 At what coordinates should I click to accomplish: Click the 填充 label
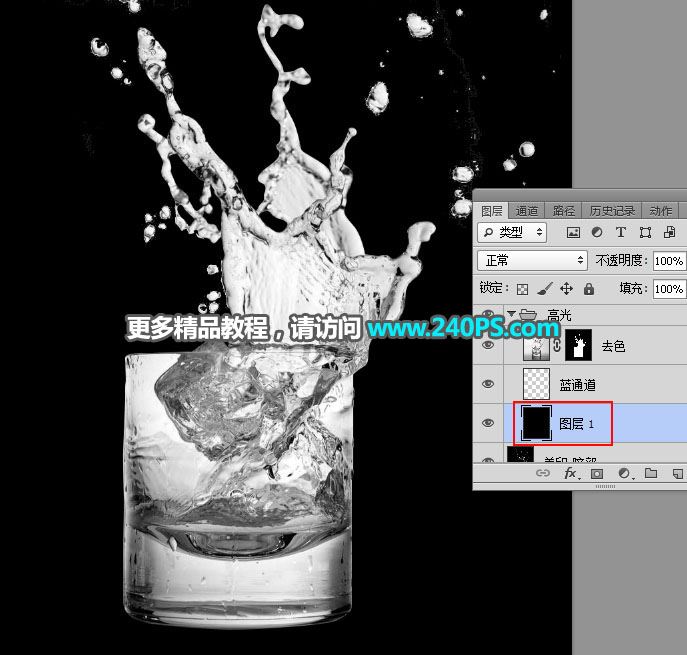point(633,289)
